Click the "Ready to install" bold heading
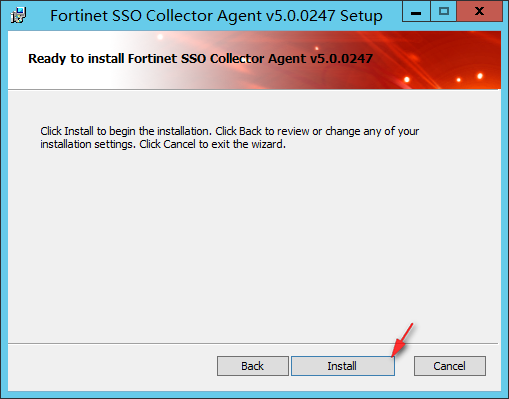This screenshot has height=399, width=509. 200,59
